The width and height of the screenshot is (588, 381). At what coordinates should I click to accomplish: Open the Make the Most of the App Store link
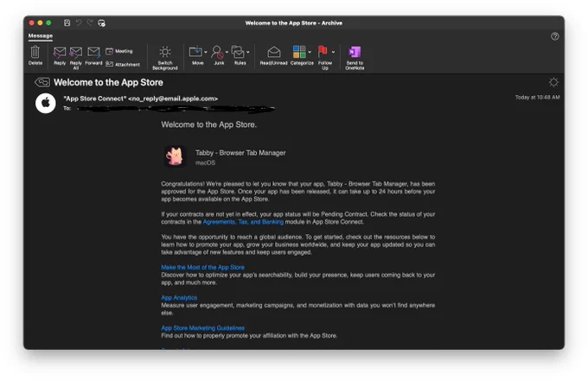pyautogui.click(x=202, y=267)
